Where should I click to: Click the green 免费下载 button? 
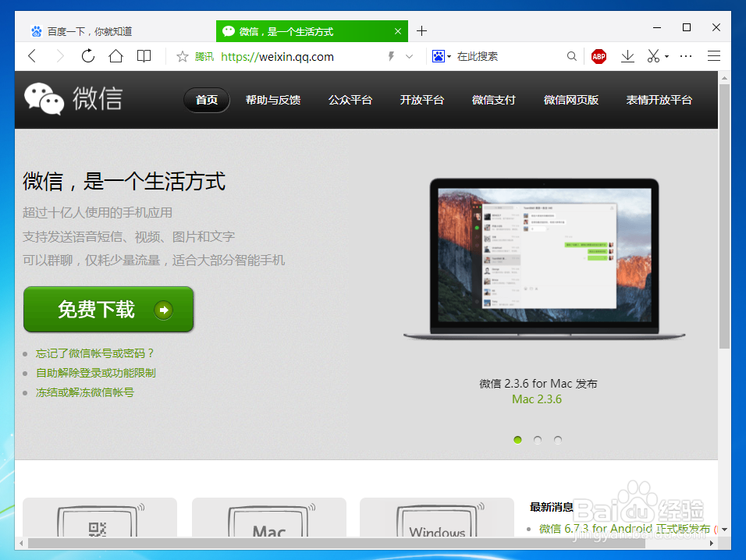pos(108,309)
